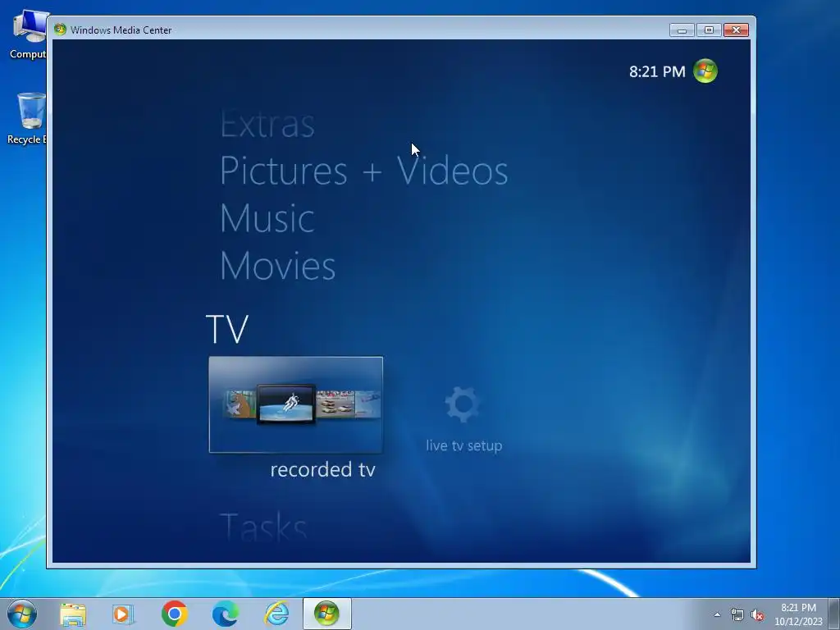This screenshot has height=630, width=840.
Task: Click the 8:21 PM clock in Media Center
Action: click(657, 71)
